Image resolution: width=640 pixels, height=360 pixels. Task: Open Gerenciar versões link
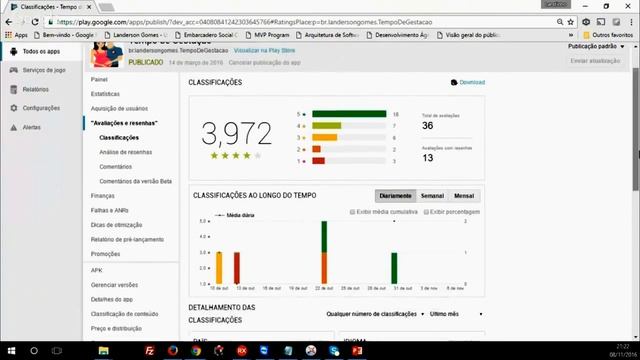(x=114, y=285)
